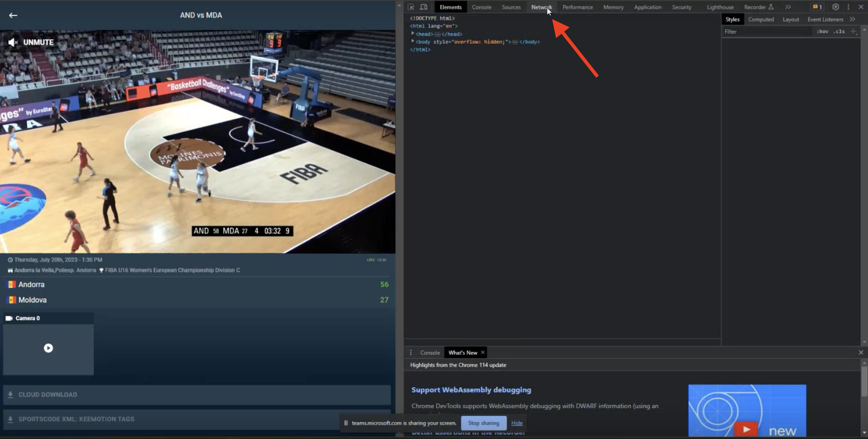Toggle device toolbar emulation icon

click(x=424, y=7)
